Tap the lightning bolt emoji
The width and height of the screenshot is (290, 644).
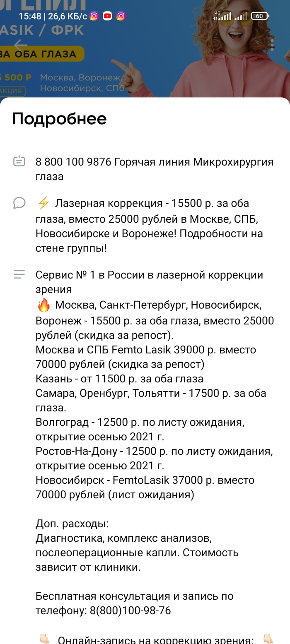click(x=43, y=203)
